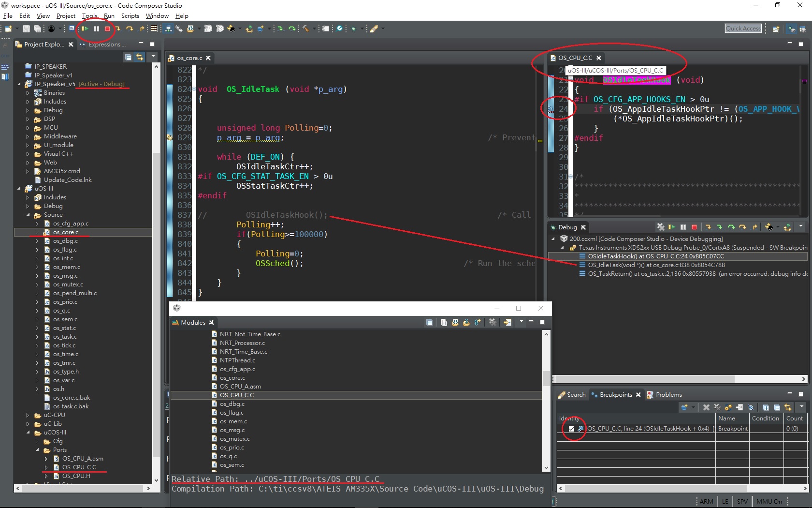The image size is (812, 508).
Task: Select OS_IdleTask stack frame in Debug view
Action: click(656, 265)
